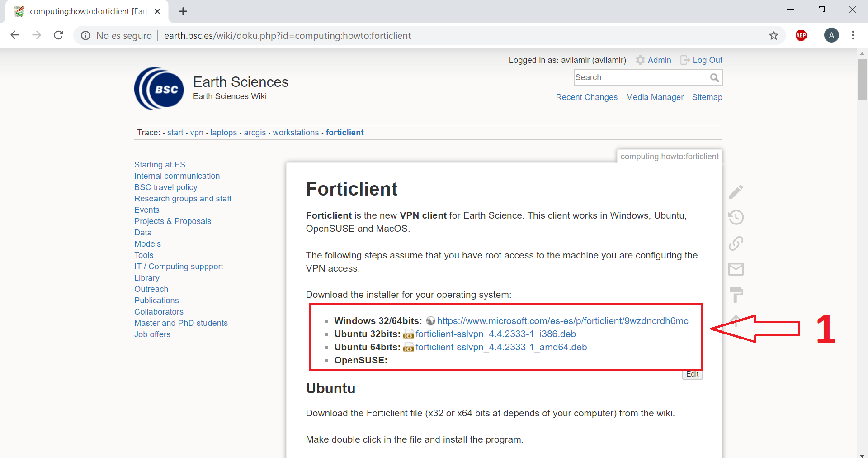The image size is (868, 458).
Task: Click the edit page pencil icon
Action: (x=736, y=192)
